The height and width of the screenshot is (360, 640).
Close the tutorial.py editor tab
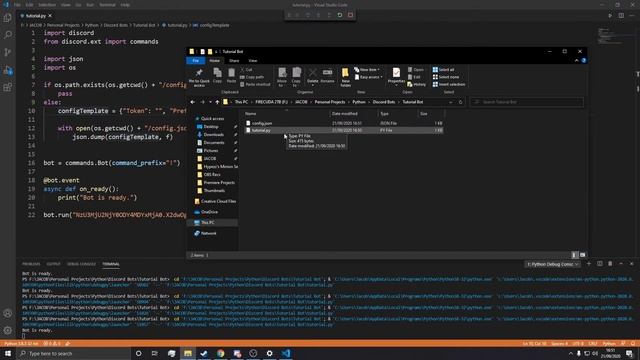coord(50,16)
